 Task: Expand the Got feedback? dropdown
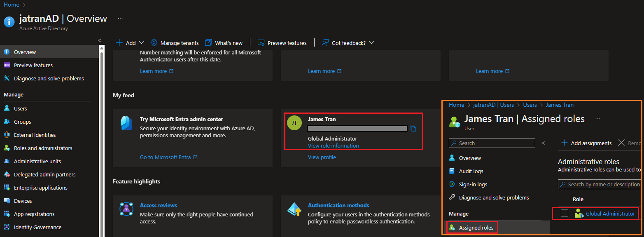tap(371, 43)
